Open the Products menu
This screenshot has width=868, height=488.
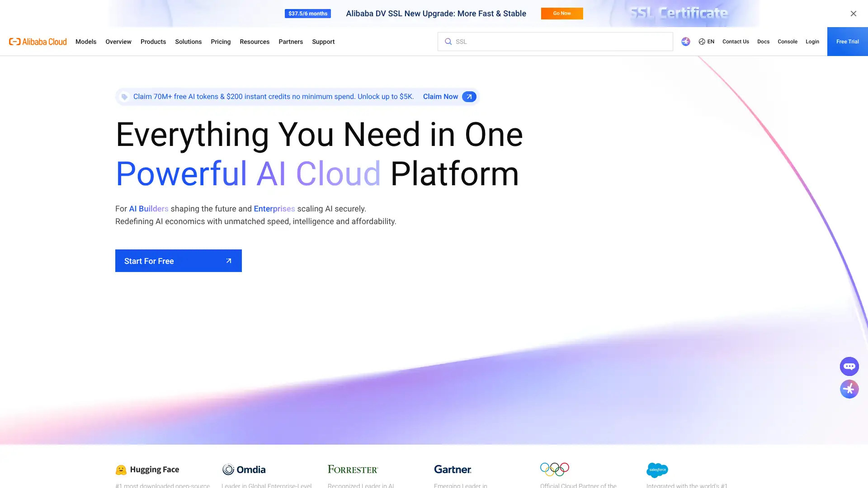coord(153,42)
